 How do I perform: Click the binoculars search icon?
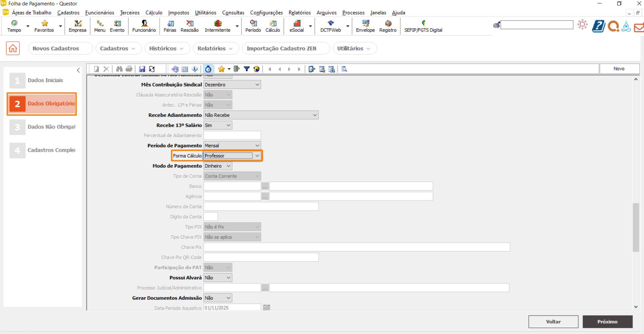[x=119, y=69]
